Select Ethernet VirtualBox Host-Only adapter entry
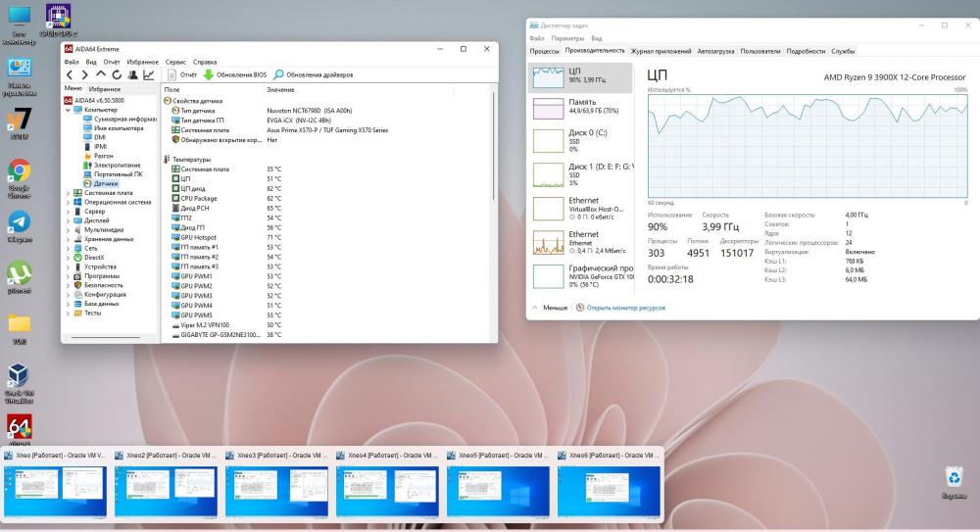980x532 pixels. (x=580, y=208)
